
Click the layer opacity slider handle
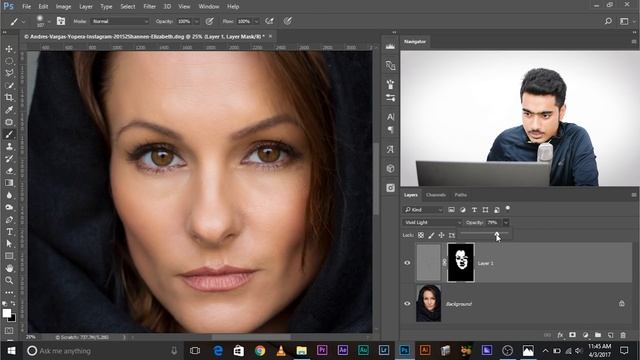(497, 234)
